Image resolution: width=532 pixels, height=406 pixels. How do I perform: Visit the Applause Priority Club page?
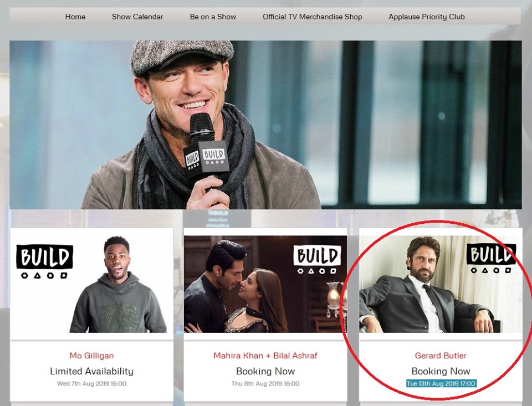click(x=427, y=17)
